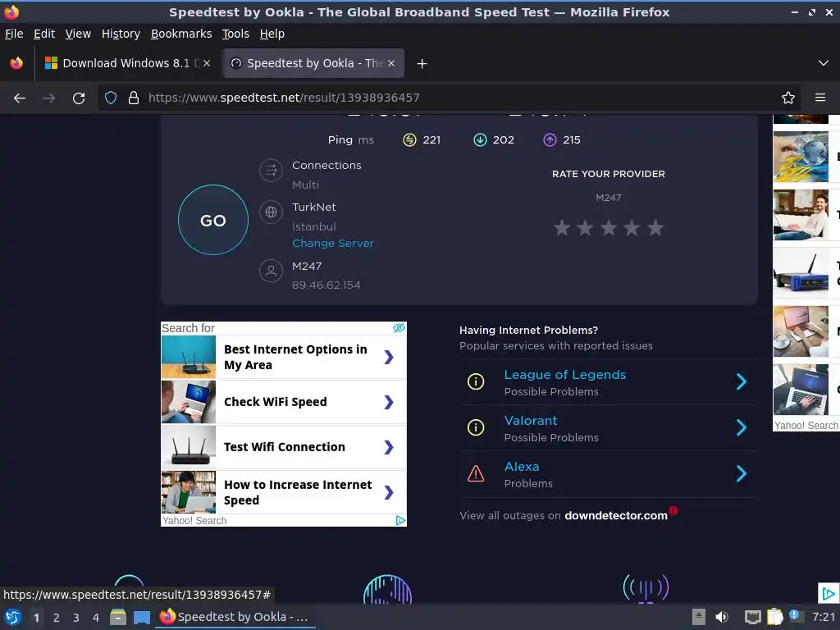
Task: Open the Edit menu
Action: pyautogui.click(x=44, y=34)
